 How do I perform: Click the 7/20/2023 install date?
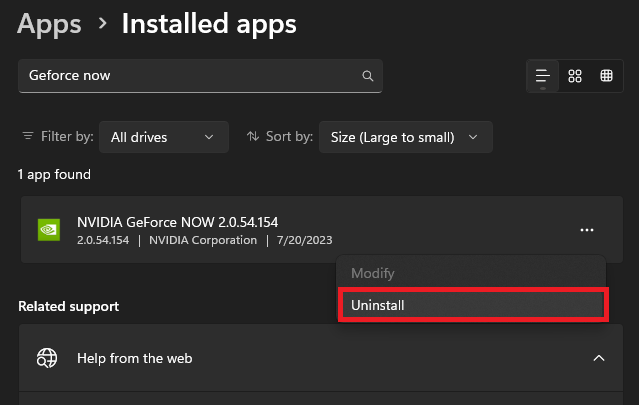pos(304,240)
